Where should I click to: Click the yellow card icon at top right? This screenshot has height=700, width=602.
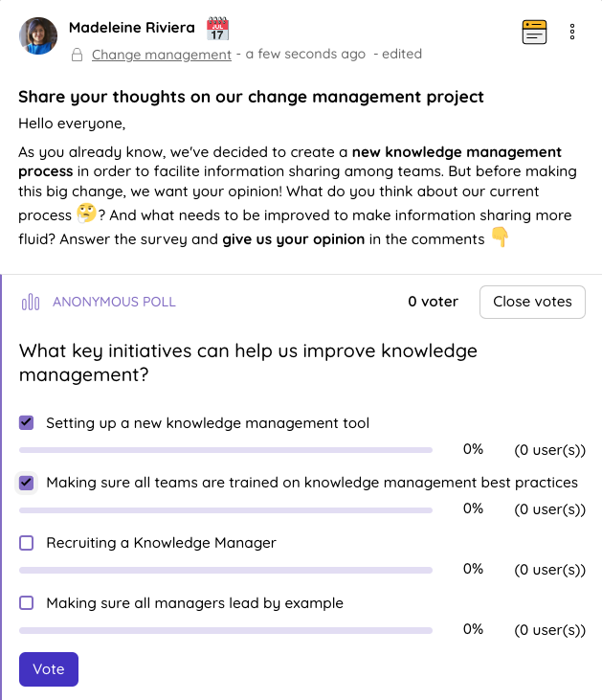[535, 32]
